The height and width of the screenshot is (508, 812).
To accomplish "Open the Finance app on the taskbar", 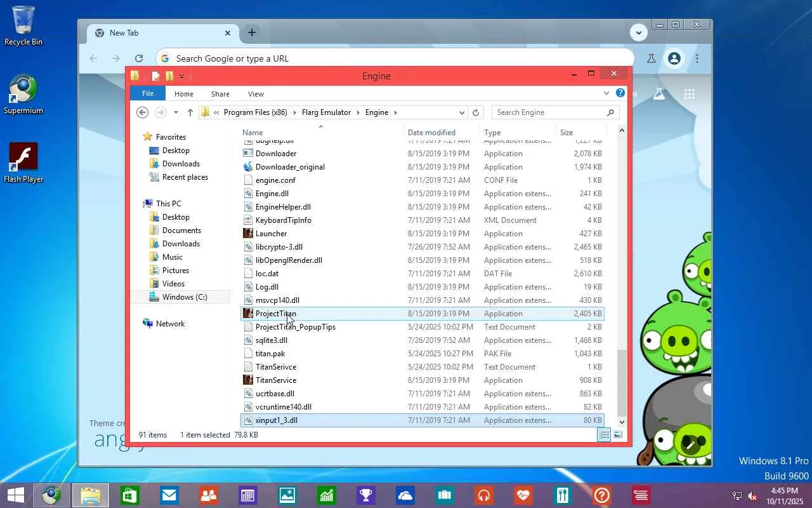I will [326, 495].
